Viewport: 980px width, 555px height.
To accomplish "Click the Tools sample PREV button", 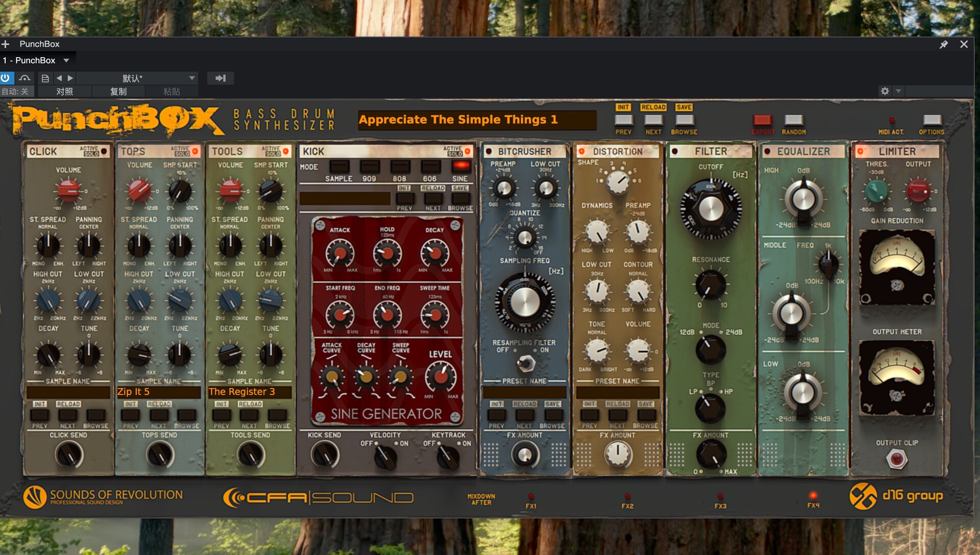I will (222, 415).
